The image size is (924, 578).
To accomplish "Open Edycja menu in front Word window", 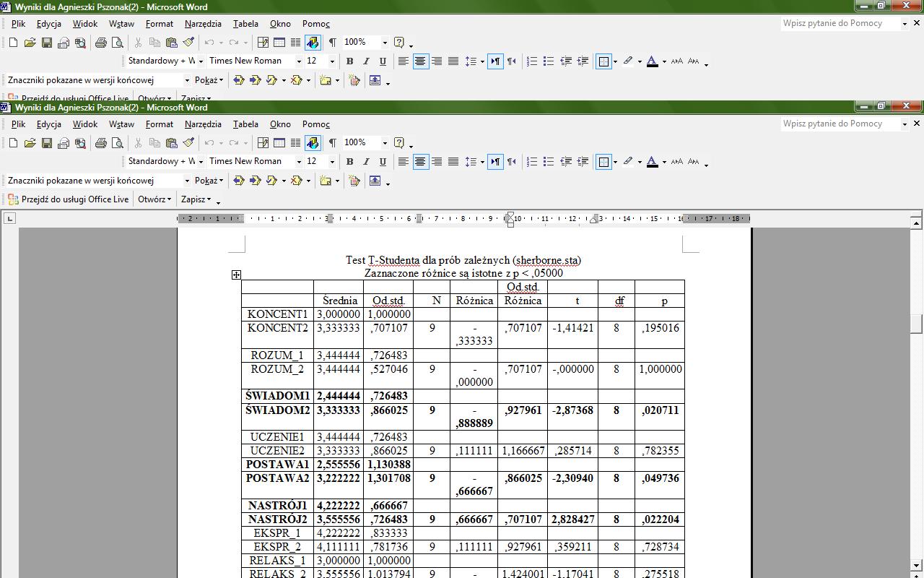I will [49, 124].
